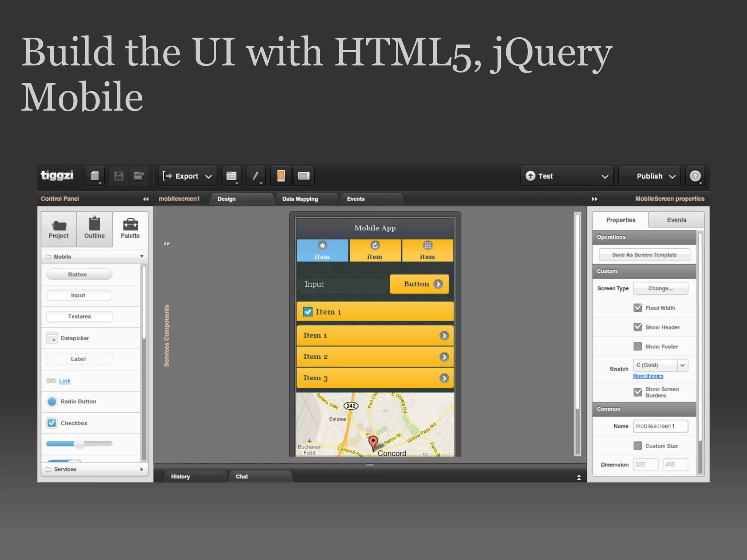Screen dimensions: 747x560
Task: Click the tiggzi logo
Action: 57,176
